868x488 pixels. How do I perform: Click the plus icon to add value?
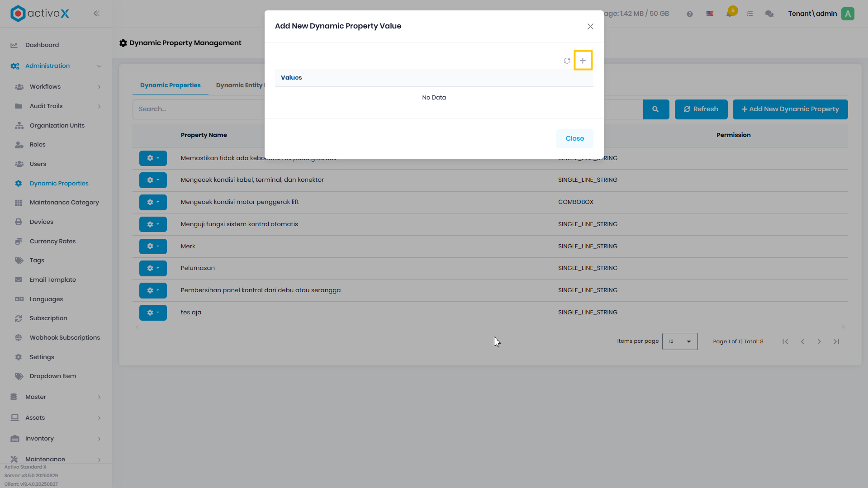click(583, 61)
